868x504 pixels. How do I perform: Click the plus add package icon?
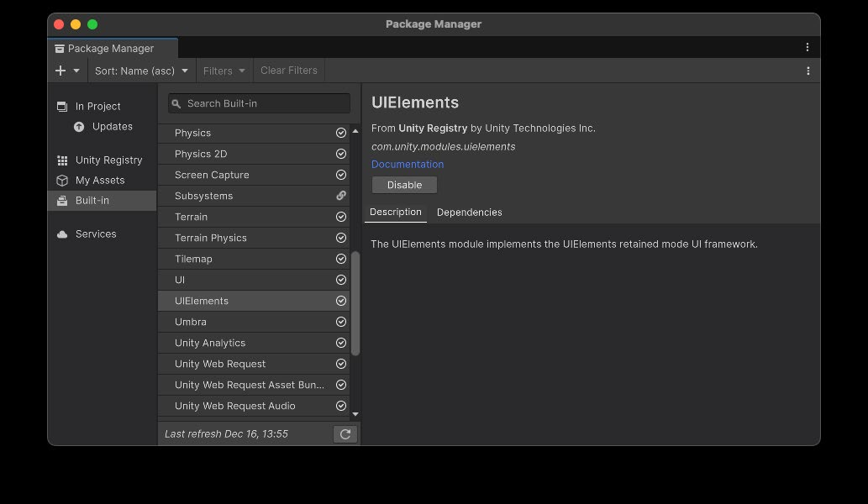pyautogui.click(x=60, y=71)
